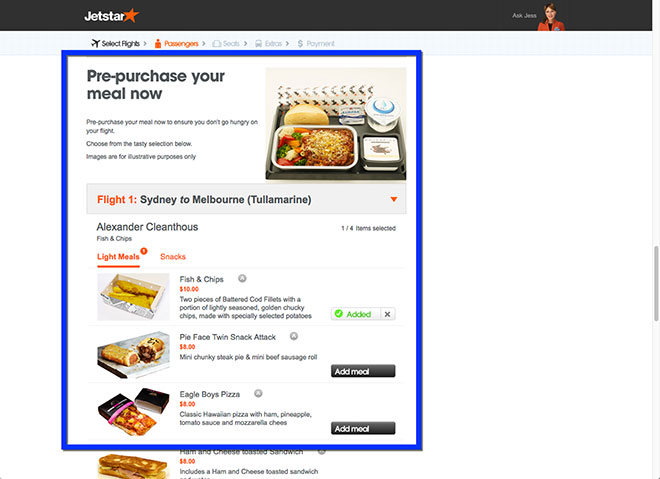Add the Eagle Boys Pizza meal
This screenshot has height=479, width=660.
click(x=363, y=428)
